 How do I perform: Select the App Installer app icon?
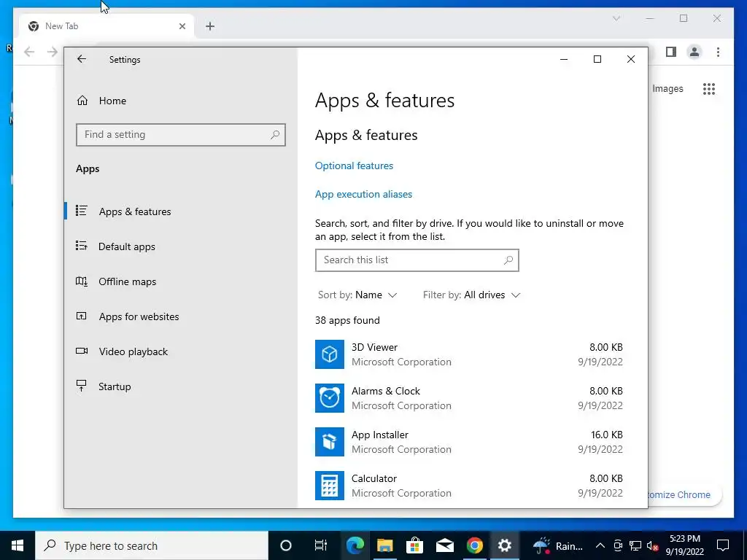[330, 442]
